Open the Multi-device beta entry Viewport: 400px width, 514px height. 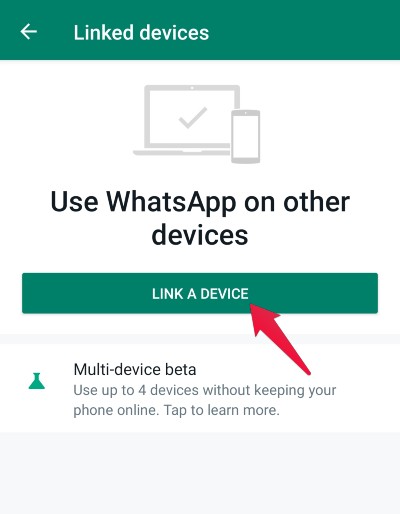click(x=200, y=389)
